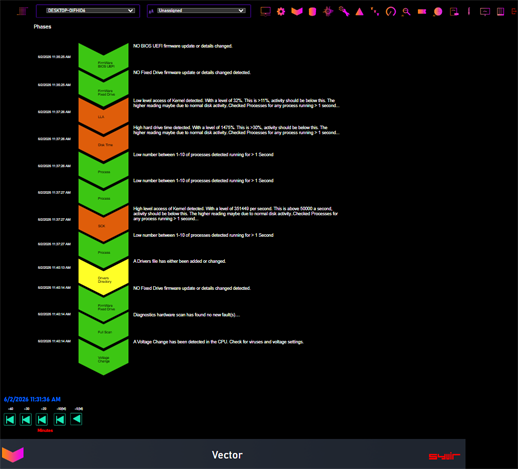The height and width of the screenshot is (469, 518).
Task: Open the document with user icon
Action: 454,12
